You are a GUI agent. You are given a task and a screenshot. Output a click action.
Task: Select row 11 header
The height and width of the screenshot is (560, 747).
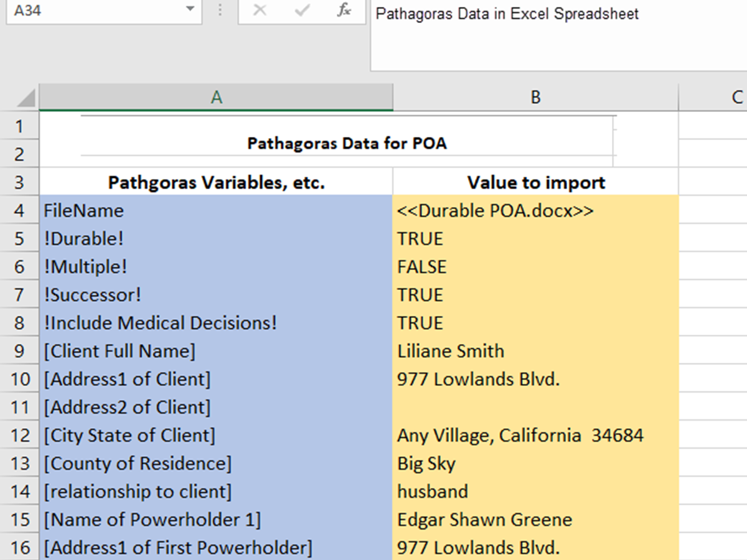pyautogui.click(x=19, y=407)
